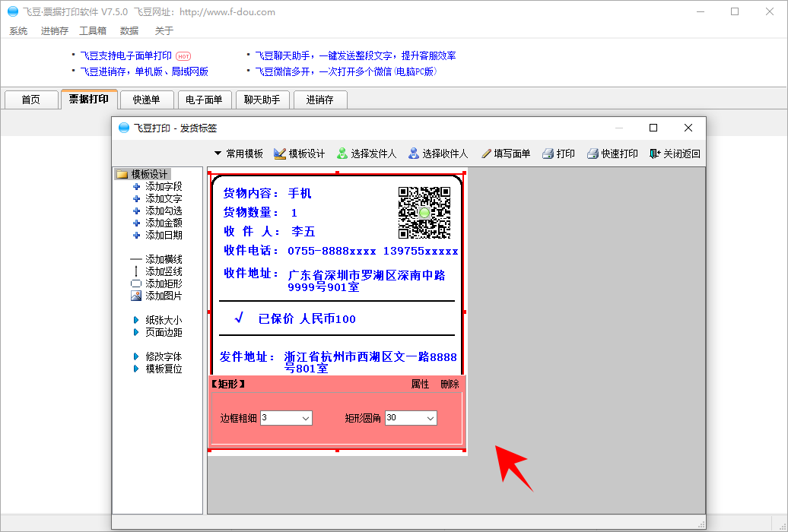Toggle the 已保价 checkmark on label
Screen dimensions: 788x532
(239, 318)
